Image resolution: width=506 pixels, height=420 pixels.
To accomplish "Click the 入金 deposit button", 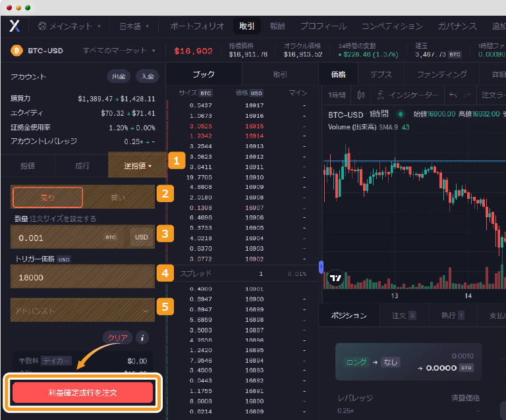I will pos(148,76).
